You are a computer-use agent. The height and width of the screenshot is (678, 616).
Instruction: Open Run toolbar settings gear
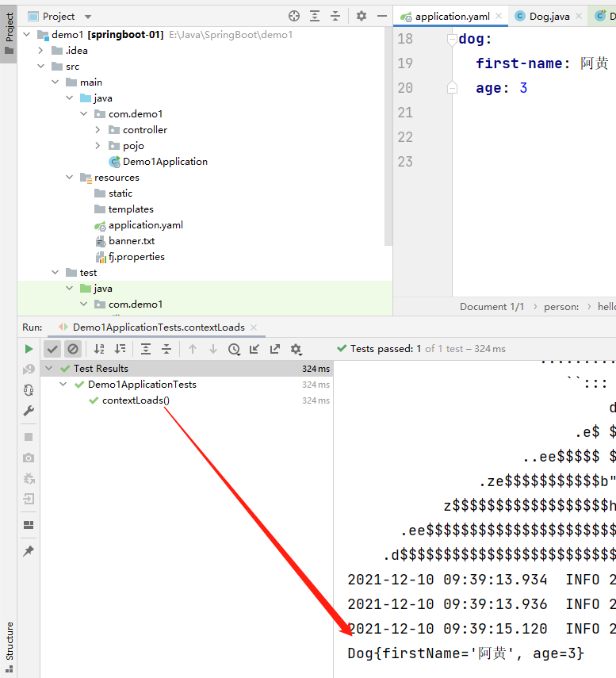coord(297,349)
